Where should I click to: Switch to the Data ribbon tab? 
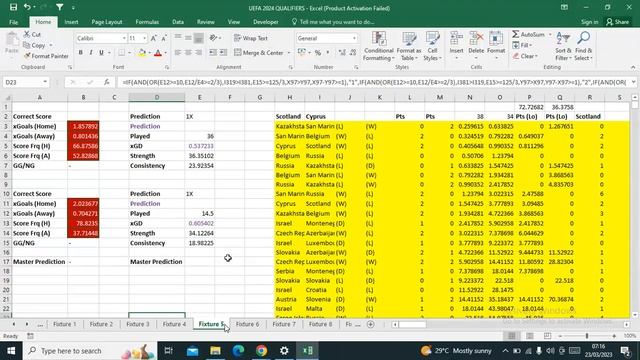tap(178, 22)
